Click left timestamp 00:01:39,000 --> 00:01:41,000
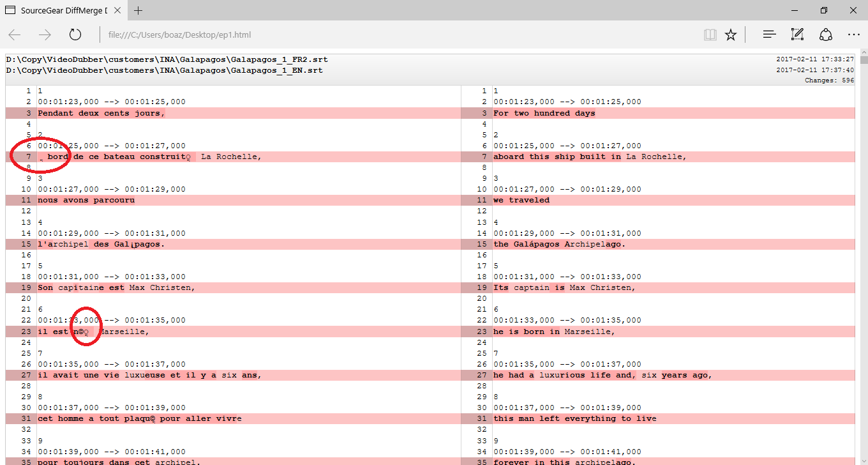The image size is (868, 465). [x=112, y=451]
